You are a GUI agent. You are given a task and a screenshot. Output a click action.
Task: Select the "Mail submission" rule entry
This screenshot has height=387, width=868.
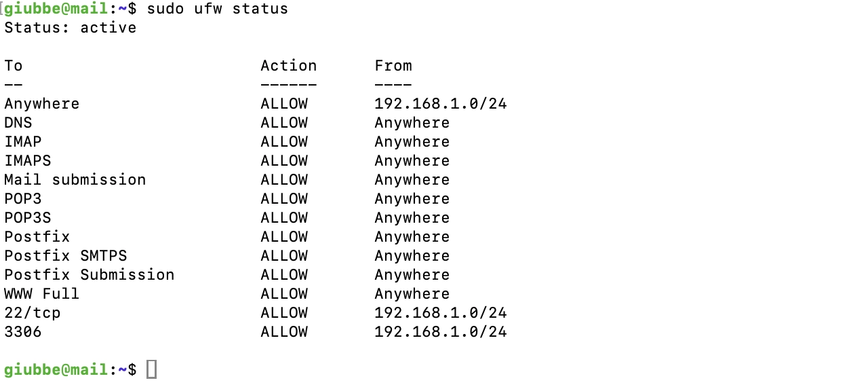[x=75, y=180]
